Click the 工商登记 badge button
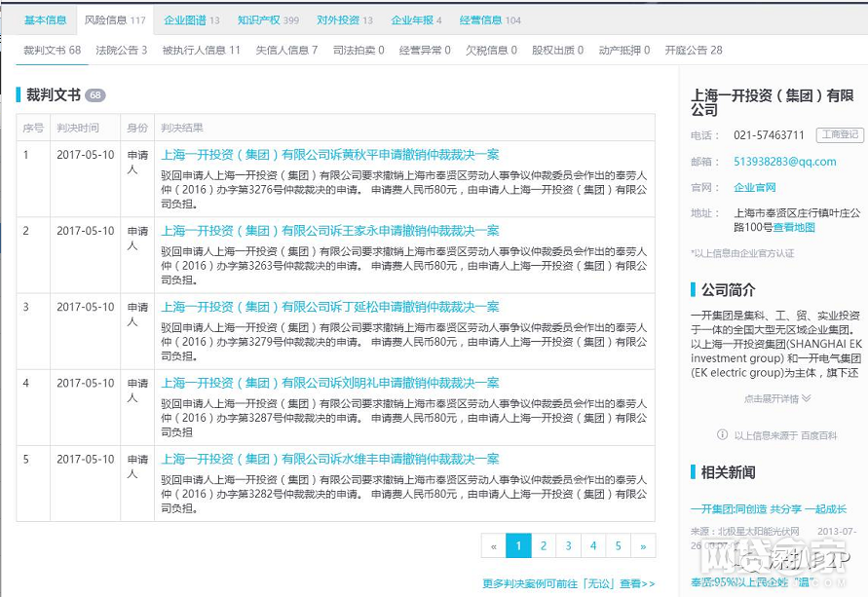This screenshot has height=597, width=868. (x=840, y=135)
